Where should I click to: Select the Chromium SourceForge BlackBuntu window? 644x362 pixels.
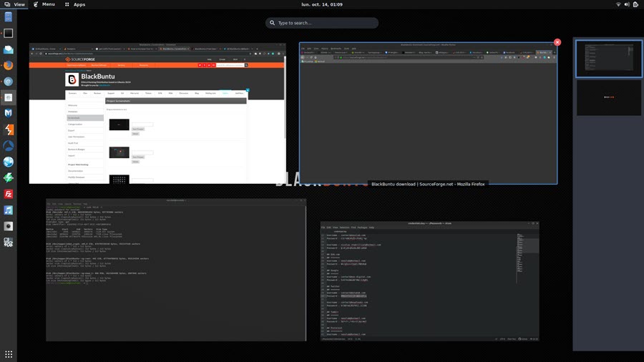[x=157, y=113]
